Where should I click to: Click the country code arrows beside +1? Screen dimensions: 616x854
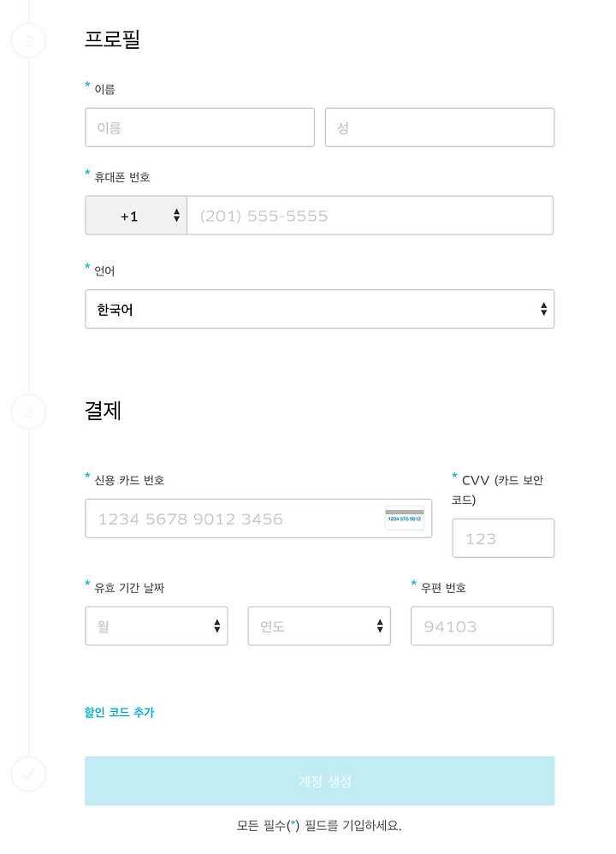point(176,215)
